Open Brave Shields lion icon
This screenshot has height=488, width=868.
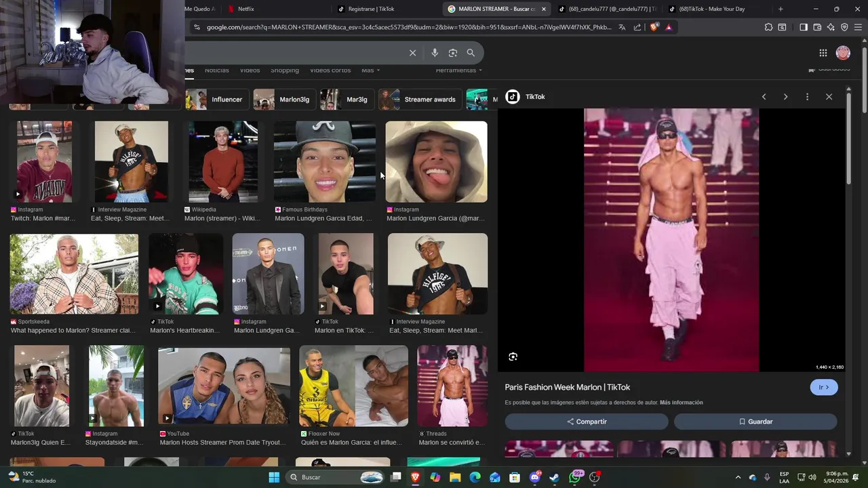(654, 27)
